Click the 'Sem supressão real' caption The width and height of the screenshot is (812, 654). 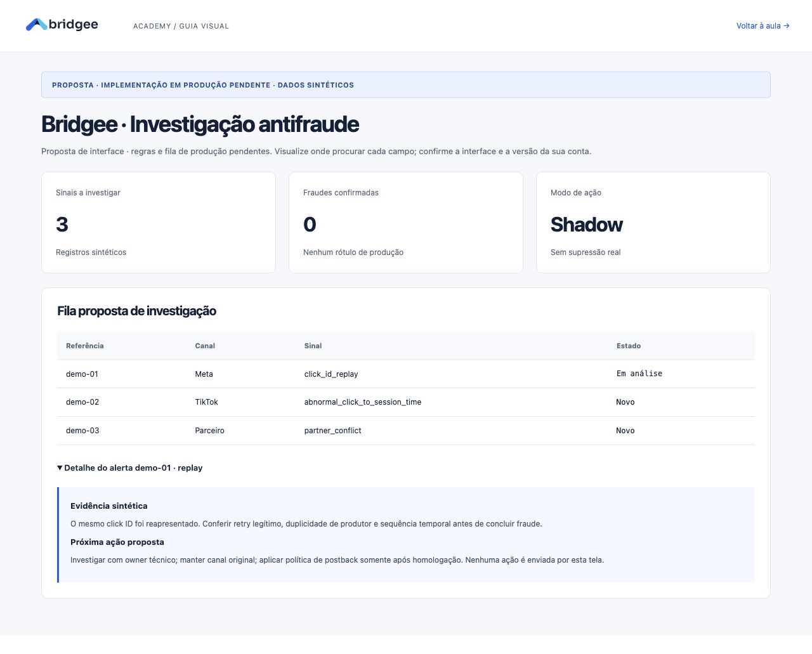[x=586, y=252]
